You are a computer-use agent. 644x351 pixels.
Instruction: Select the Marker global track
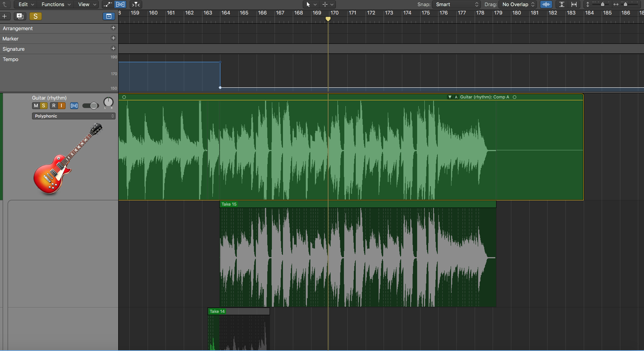[x=59, y=39]
